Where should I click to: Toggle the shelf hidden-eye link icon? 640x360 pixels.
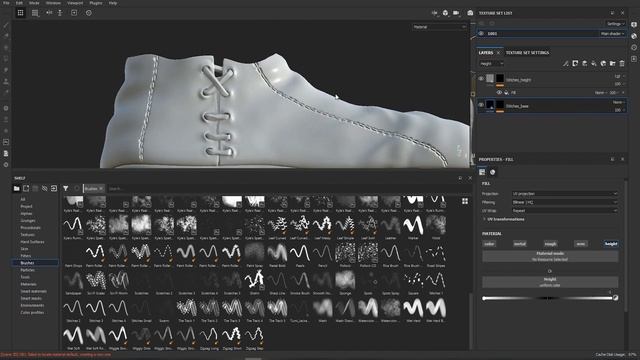pos(44,189)
